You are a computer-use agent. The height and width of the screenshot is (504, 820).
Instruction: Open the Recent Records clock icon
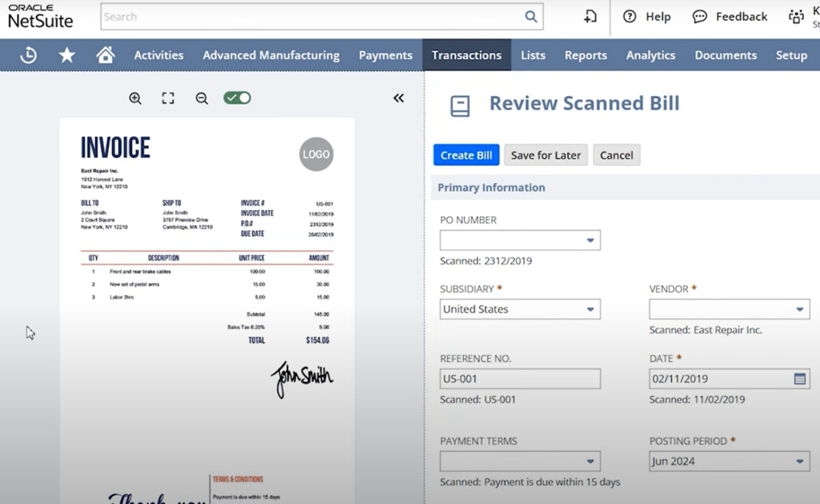(x=29, y=55)
